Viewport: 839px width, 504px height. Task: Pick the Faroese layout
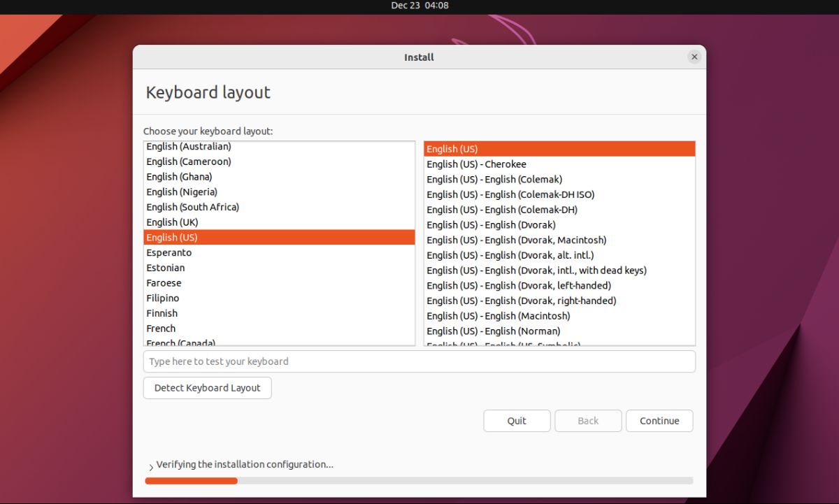point(164,282)
